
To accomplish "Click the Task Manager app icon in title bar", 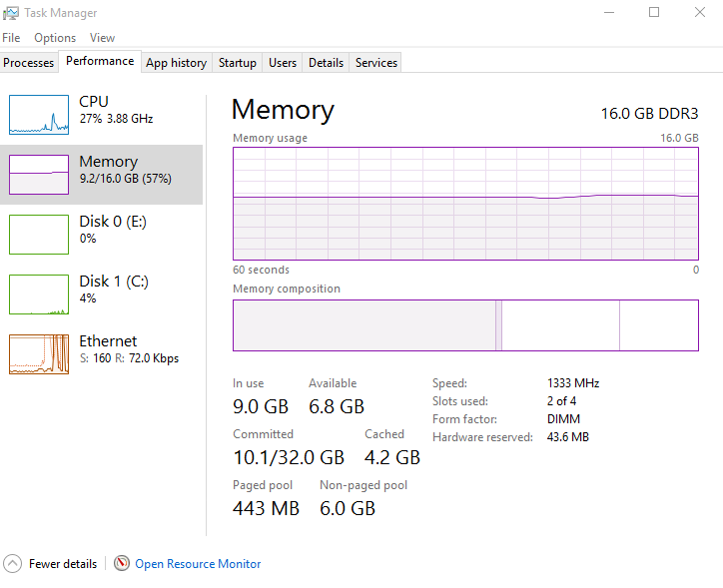I will coord(11,13).
